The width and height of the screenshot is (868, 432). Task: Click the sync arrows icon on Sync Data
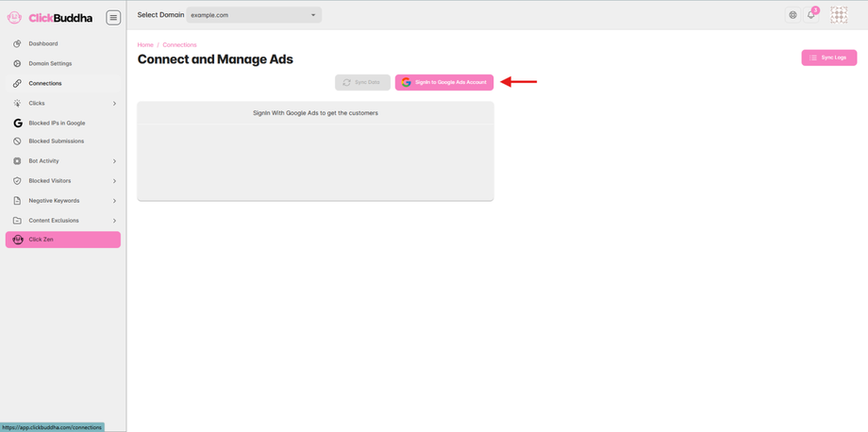pos(346,82)
